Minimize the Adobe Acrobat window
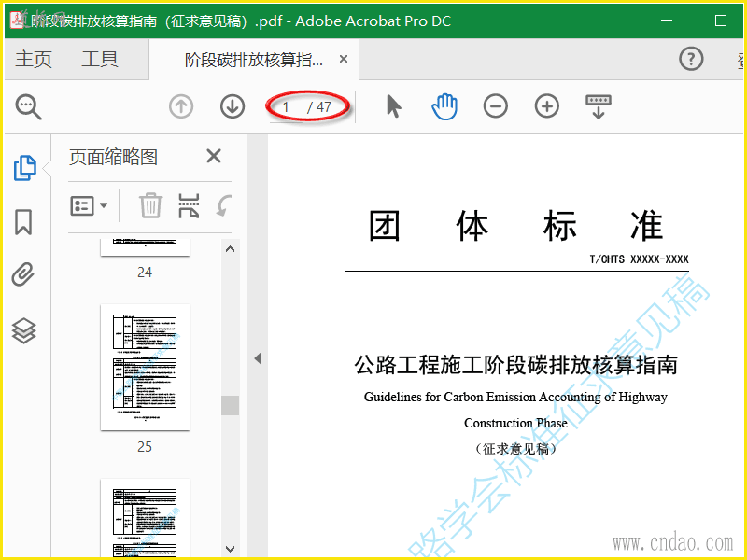Screen dimensions: 747x560 pyautogui.click(x=667, y=21)
